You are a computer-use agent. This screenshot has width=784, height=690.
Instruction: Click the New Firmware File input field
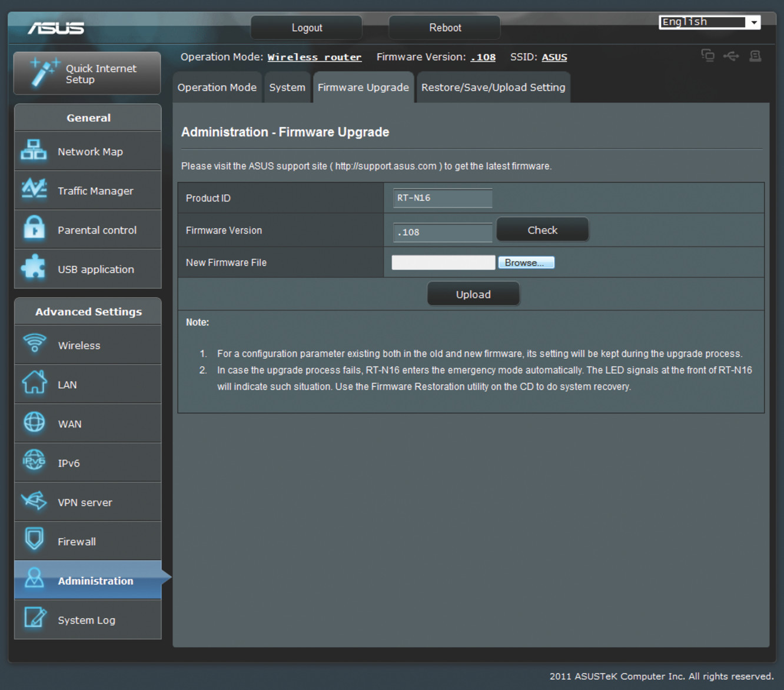(x=443, y=263)
